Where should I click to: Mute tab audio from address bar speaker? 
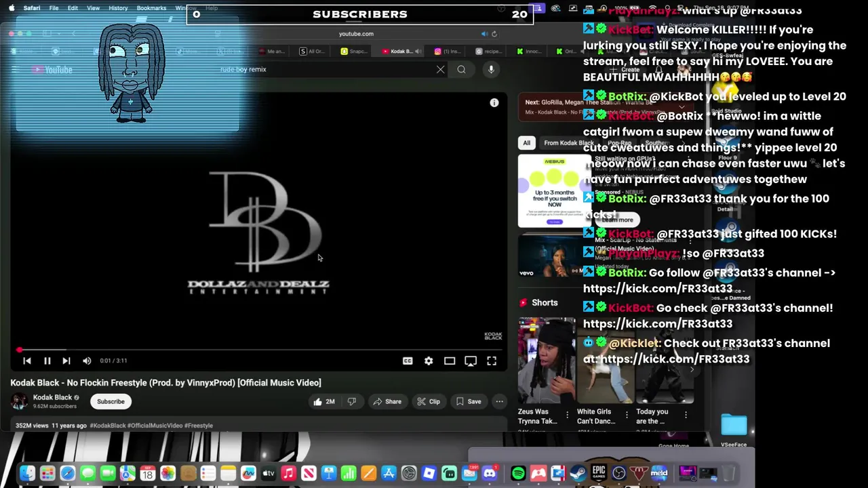point(484,34)
